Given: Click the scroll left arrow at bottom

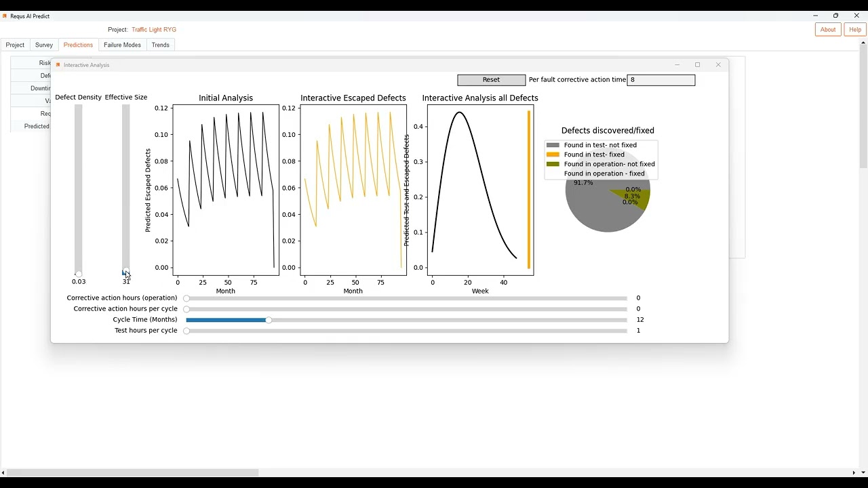Looking at the screenshot, I should [3, 472].
